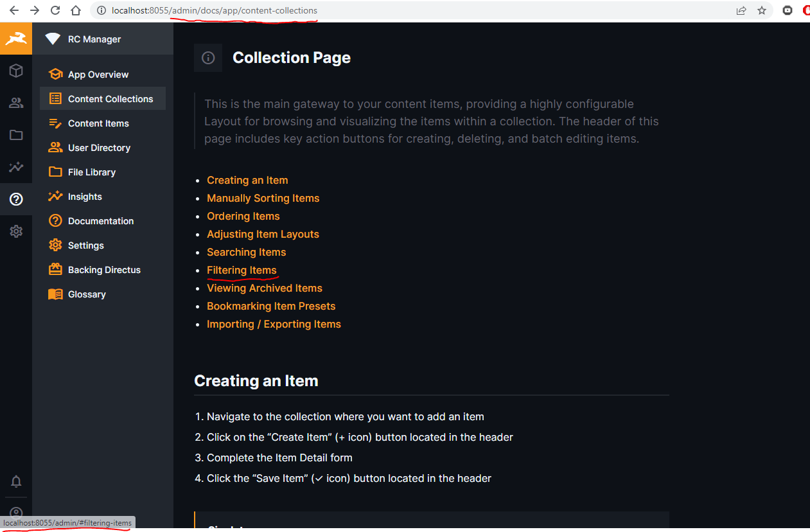Click step 'Complete the Item Detail form'
The width and height of the screenshot is (810, 532).
click(x=279, y=457)
